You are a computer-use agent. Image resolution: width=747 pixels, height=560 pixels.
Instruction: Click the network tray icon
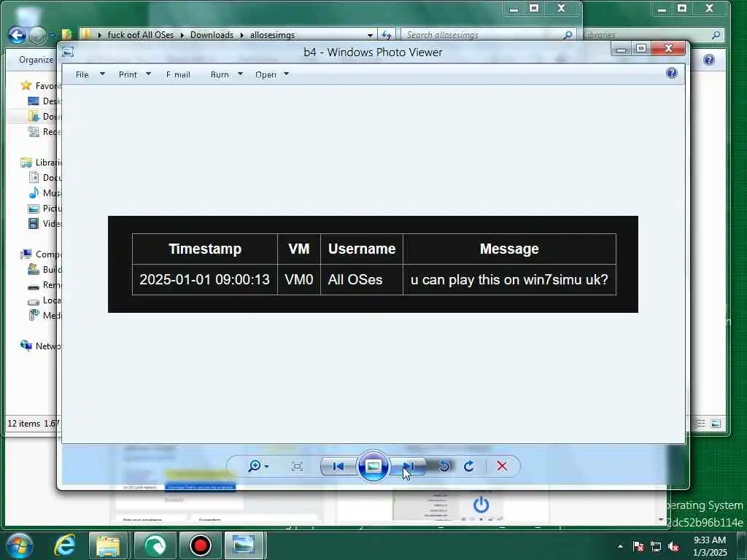pos(656,546)
